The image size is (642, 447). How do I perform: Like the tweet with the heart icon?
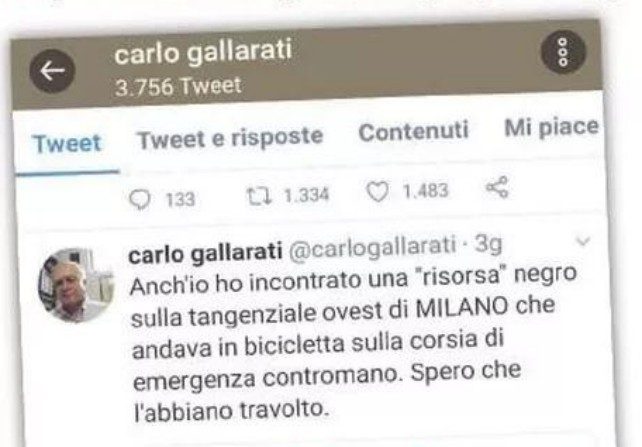(x=377, y=192)
